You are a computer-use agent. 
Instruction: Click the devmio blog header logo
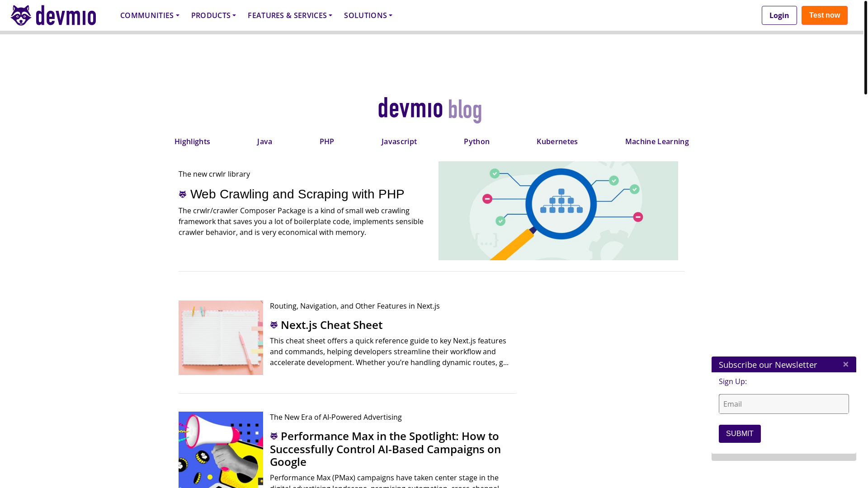click(x=429, y=110)
